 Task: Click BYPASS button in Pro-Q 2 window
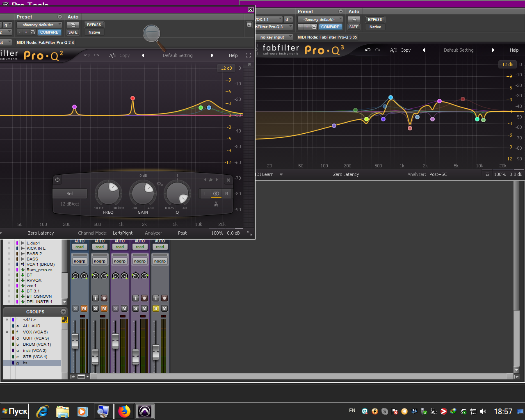(94, 25)
